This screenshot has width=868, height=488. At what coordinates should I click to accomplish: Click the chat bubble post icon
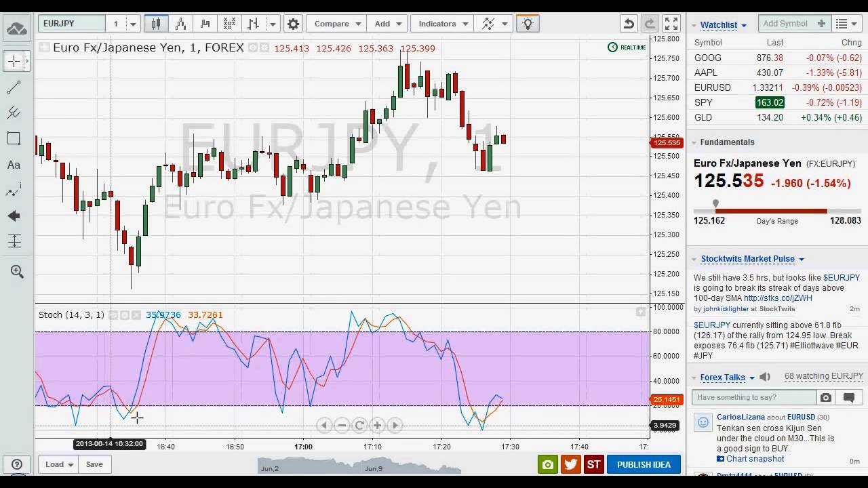pyautogui.click(x=848, y=397)
